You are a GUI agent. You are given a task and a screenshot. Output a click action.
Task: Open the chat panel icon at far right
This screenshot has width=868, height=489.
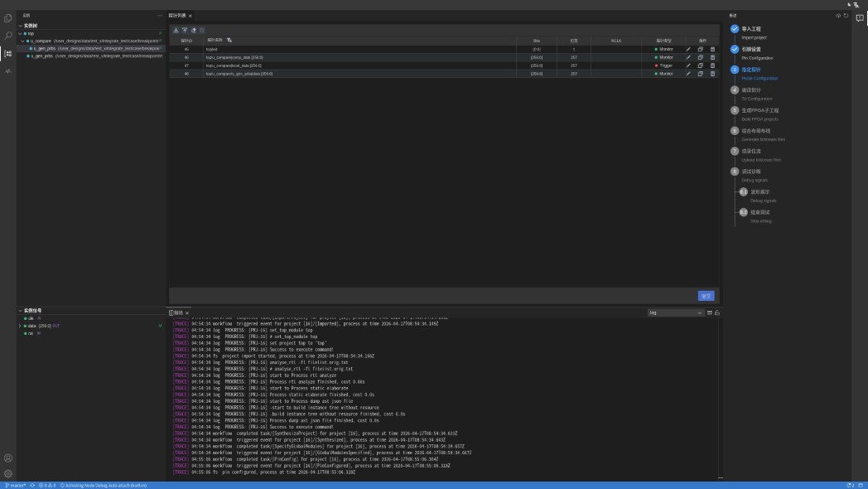coord(860,18)
